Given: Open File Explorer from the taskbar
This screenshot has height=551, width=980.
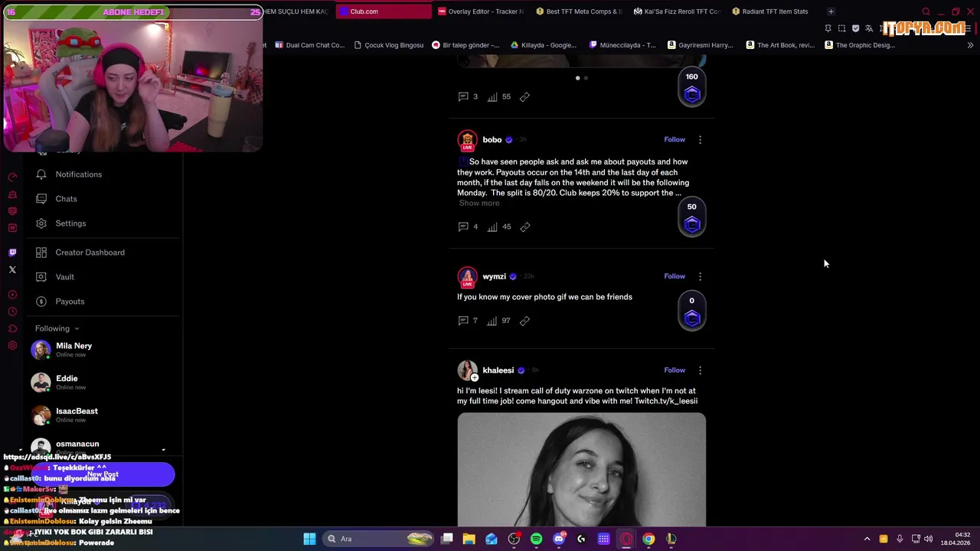Looking at the screenshot, I should tap(469, 539).
